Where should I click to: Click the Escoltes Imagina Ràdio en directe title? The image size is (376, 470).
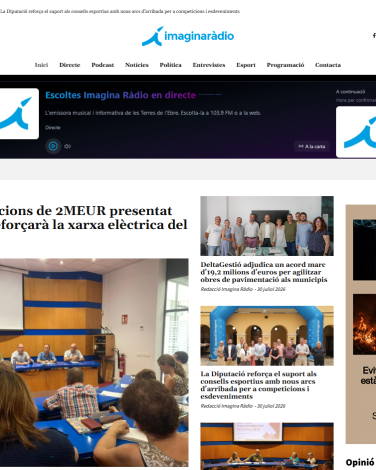point(120,95)
